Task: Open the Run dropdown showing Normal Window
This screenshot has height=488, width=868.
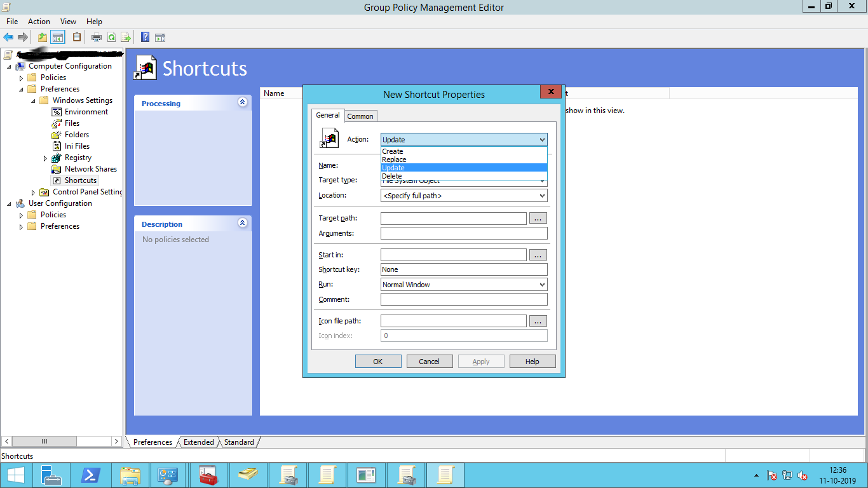Action: pyautogui.click(x=464, y=285)
